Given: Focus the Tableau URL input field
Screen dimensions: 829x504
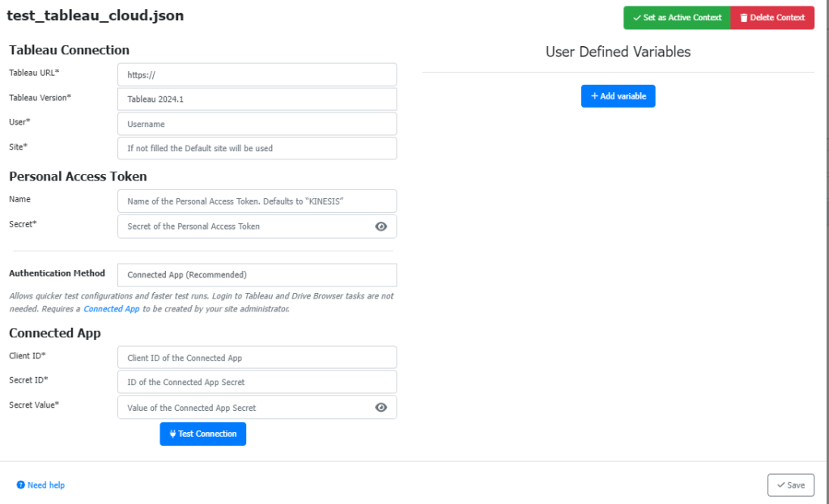Looking at the screenshot, I should [257, 74].
